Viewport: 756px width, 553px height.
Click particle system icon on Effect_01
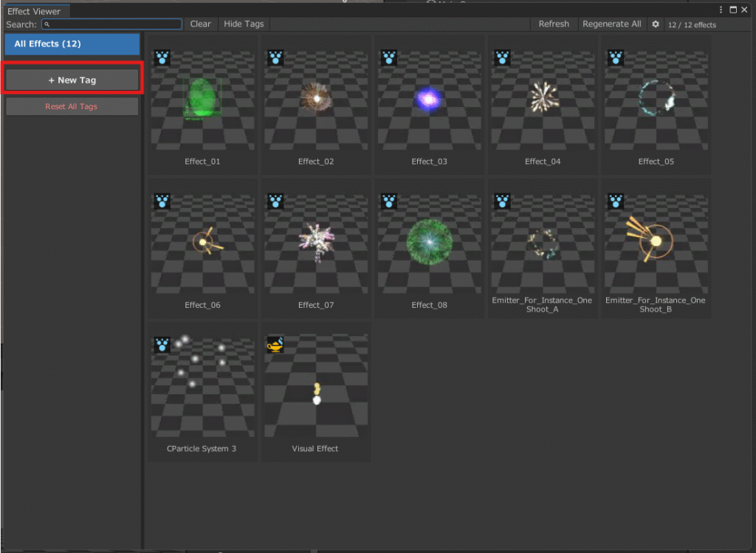pos(162,58)
